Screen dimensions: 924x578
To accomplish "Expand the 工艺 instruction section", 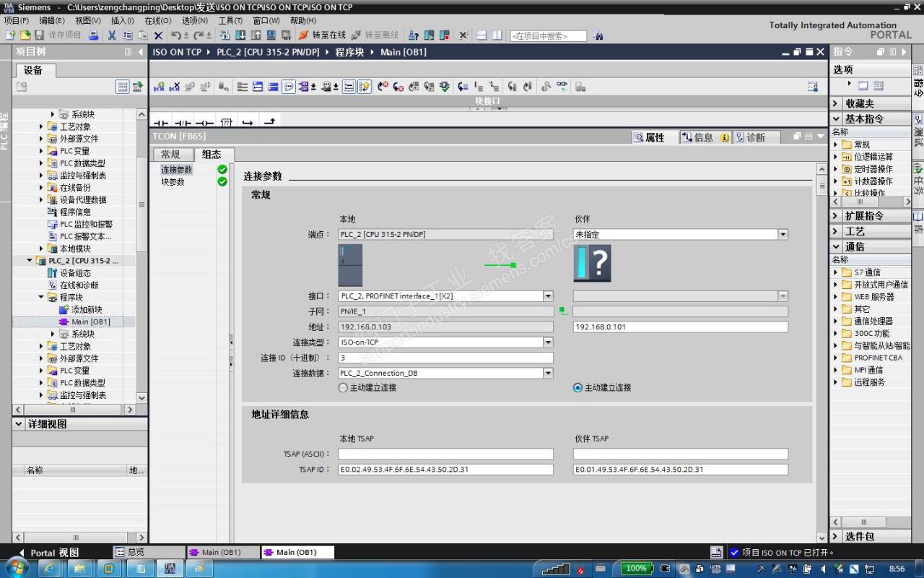I will tap(836, 231).
